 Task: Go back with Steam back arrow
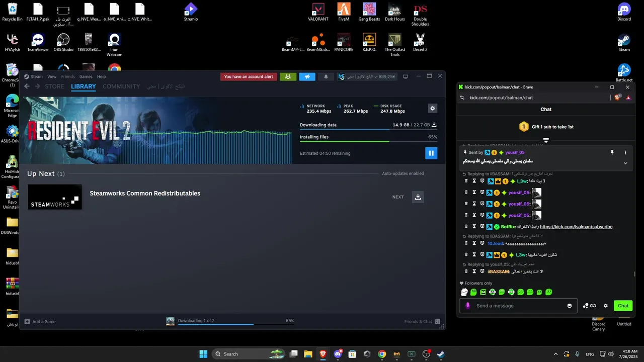pyautogui.click(x=27, y=86)
